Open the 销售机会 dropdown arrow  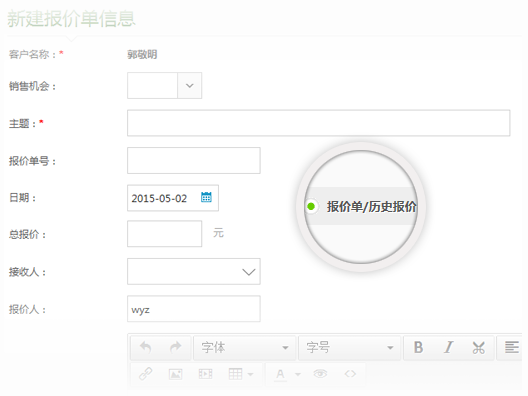(x=190, y=86)
